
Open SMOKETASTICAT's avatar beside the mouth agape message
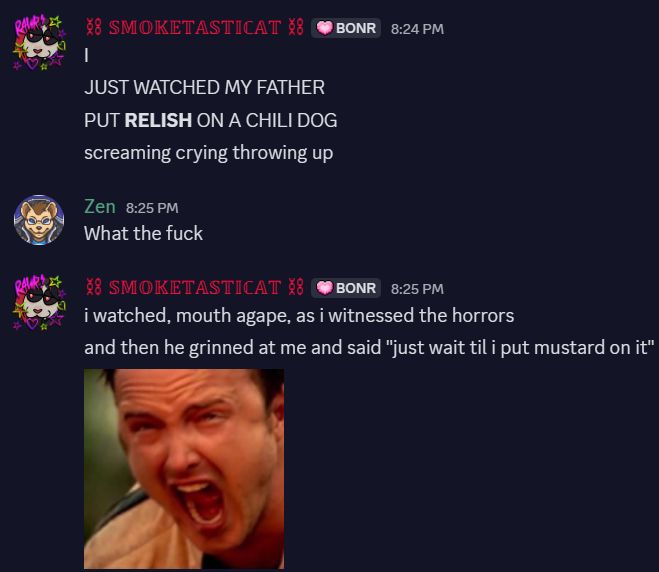pyautogui.click(x=39, y=302)
